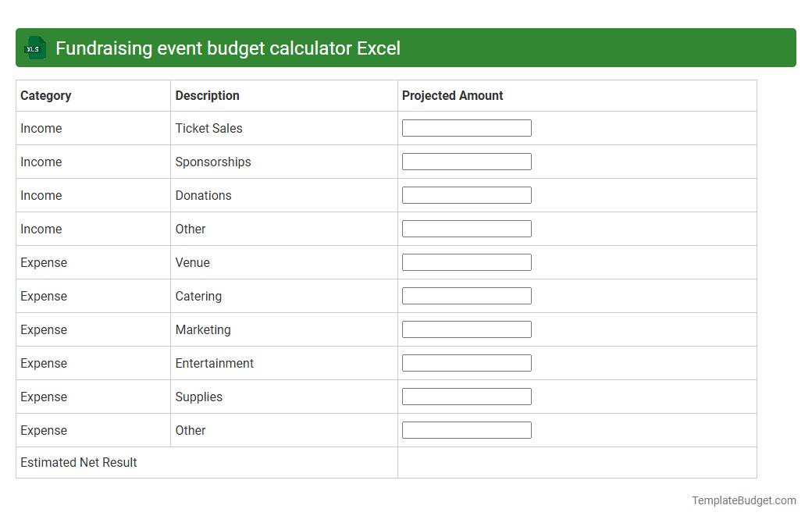Click the Description column header
812x523 pixels.
click(x=207, y=95)
